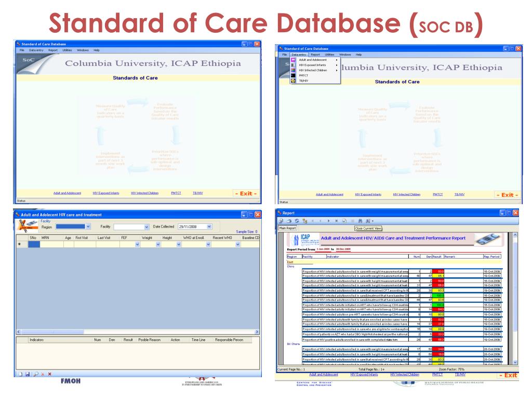Click SNo cell highlighted in new grid row
Screen dimensions: 532x399
[34, 244]
